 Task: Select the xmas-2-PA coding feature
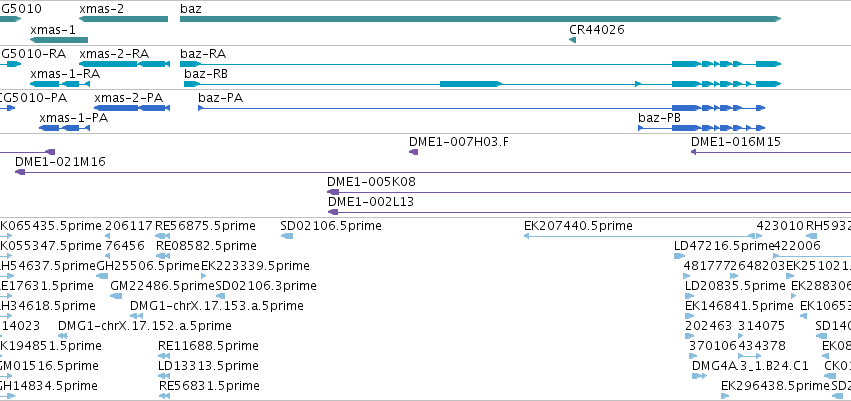coord(130,107)
